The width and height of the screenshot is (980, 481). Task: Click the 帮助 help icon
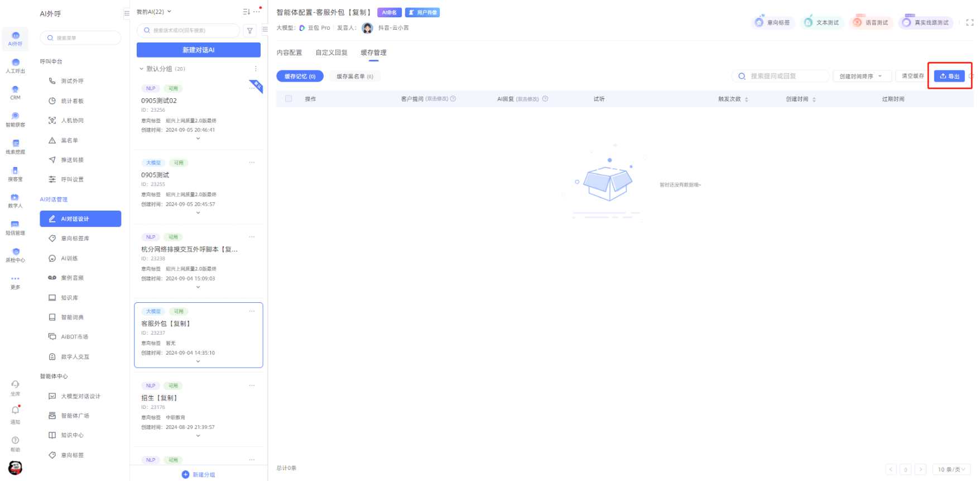[x=15, y=444]
